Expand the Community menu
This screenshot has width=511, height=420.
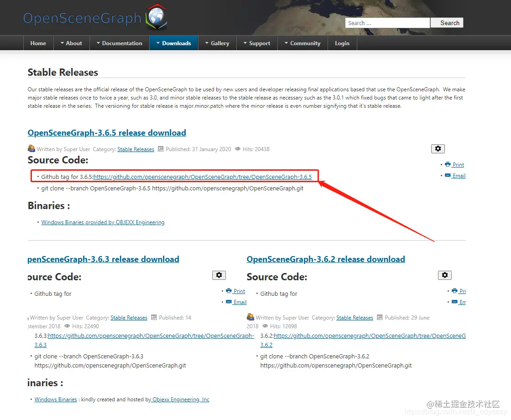point(302,43)
